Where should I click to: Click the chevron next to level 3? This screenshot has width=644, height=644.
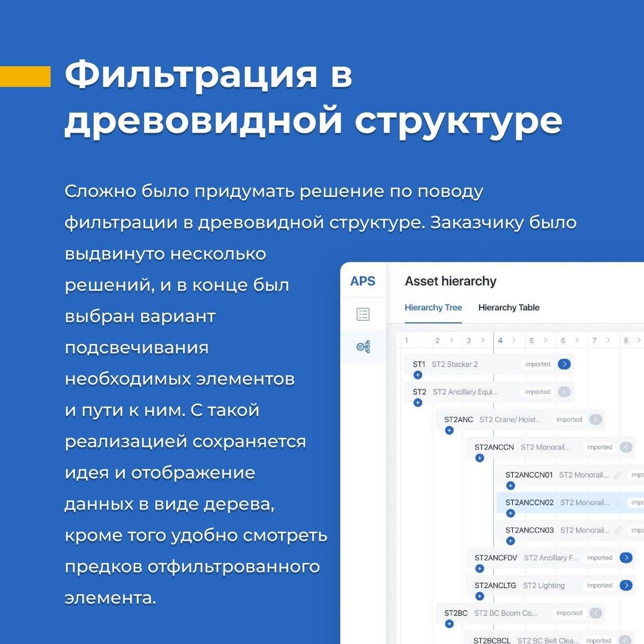click(x=483, y=340)
